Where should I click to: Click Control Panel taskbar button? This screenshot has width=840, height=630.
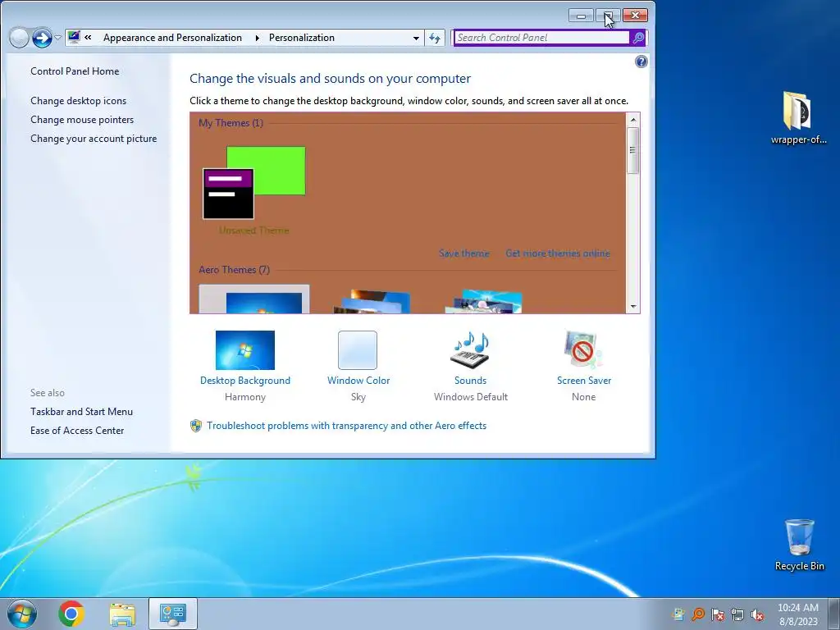click(172, 614)
